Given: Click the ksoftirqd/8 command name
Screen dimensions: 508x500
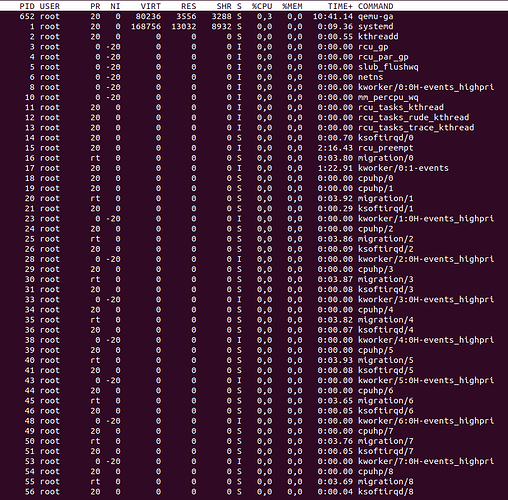Looking at the screenshot, I should (386, 492).
